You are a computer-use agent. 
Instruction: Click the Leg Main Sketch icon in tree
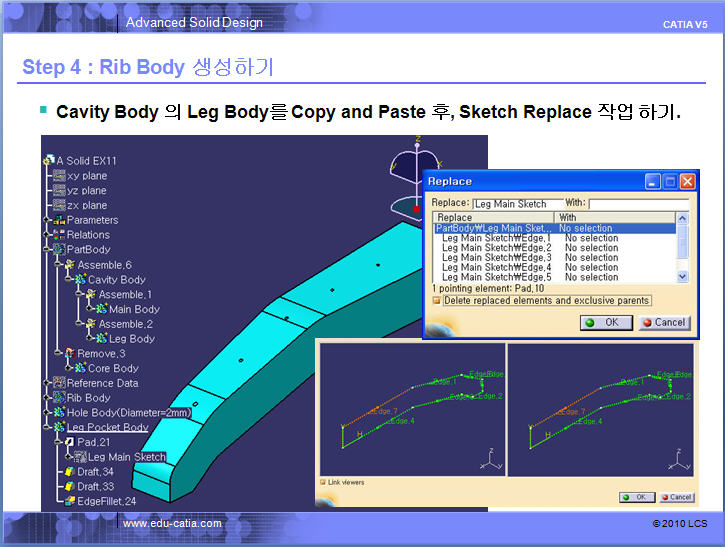pos(81,457)
